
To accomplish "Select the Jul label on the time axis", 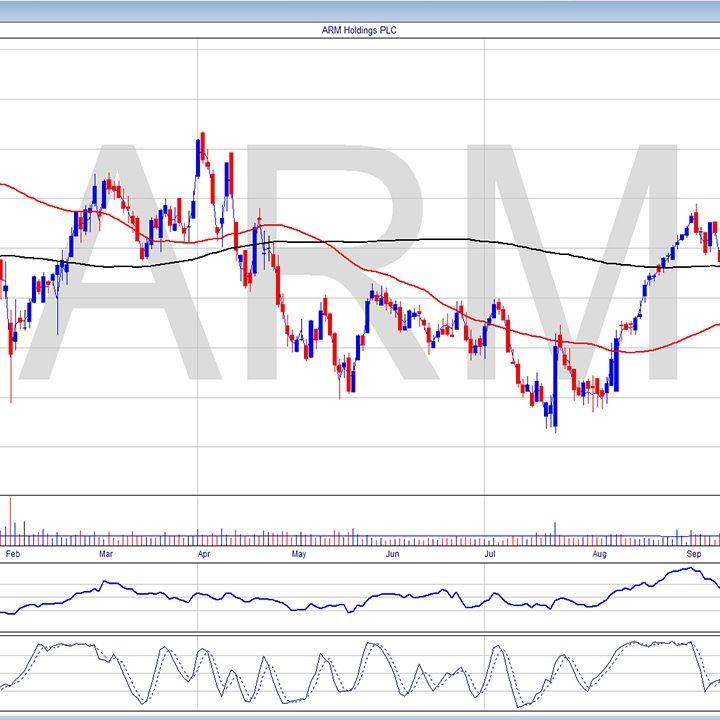I will 490,552.
